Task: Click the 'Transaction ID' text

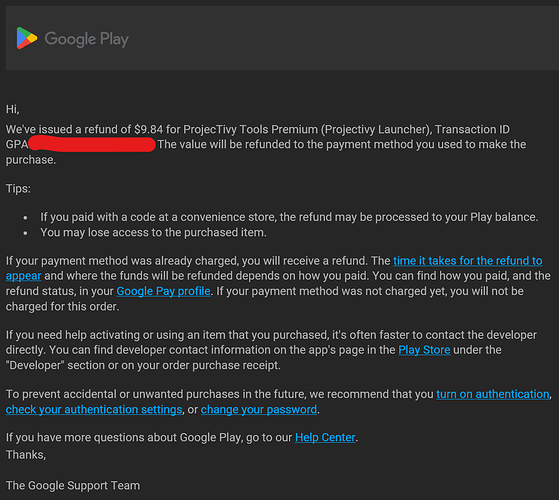Action: pos(472,129)
